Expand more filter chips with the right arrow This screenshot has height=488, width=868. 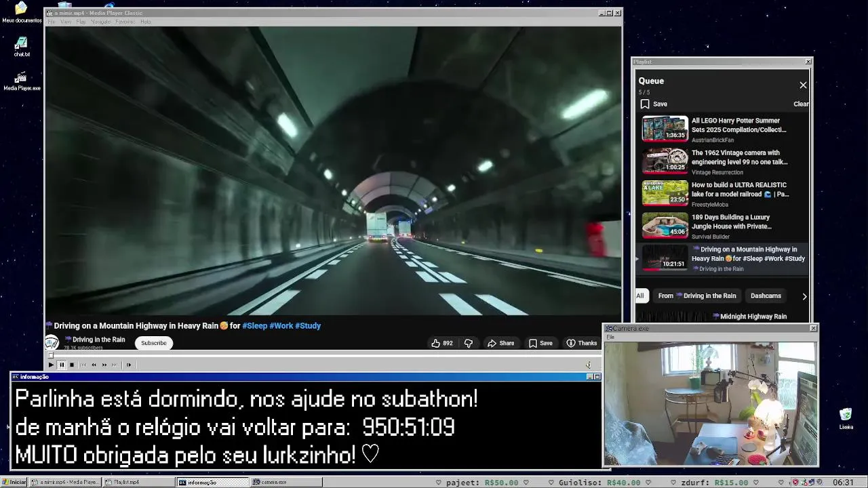pyautogui.click(x=804, y=296)
